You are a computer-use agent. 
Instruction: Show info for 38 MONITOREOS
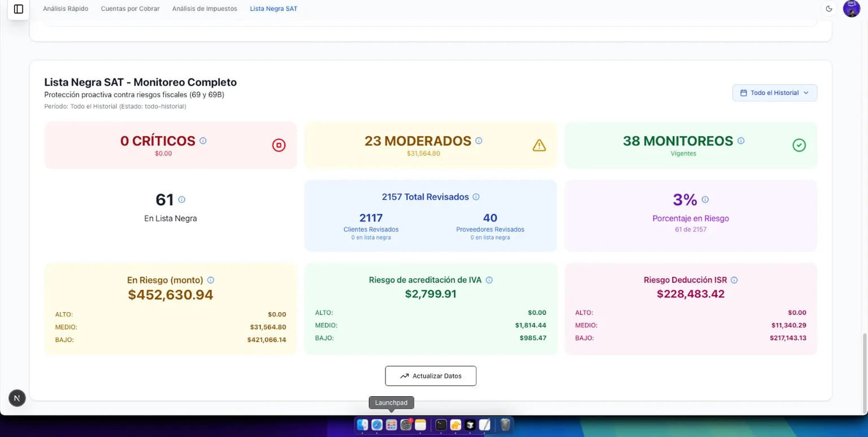(x=741, y=141)
